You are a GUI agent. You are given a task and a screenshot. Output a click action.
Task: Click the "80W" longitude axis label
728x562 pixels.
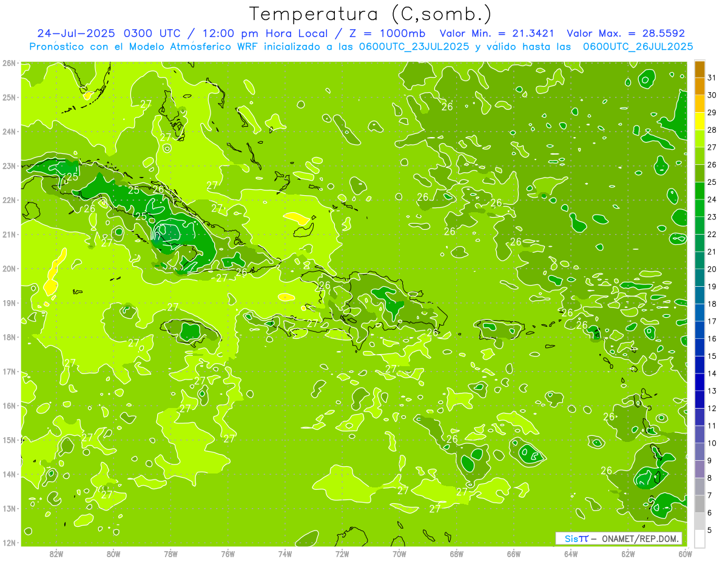113,554
